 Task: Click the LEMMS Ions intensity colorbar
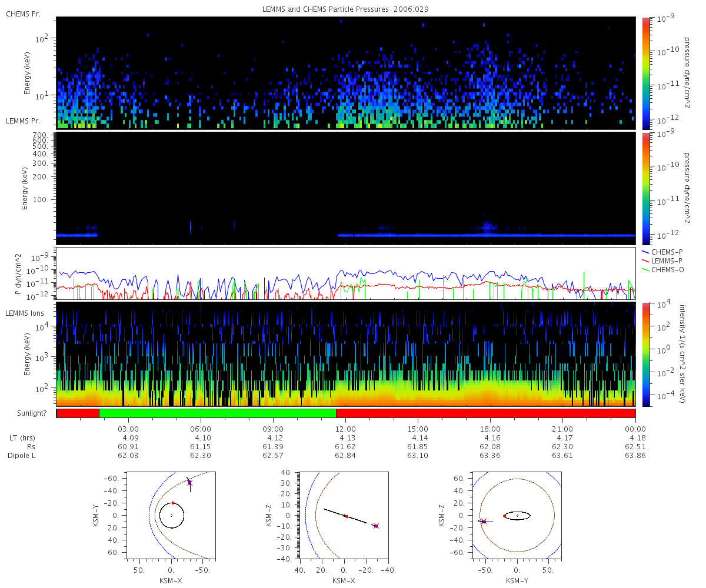tap(645, 354)
